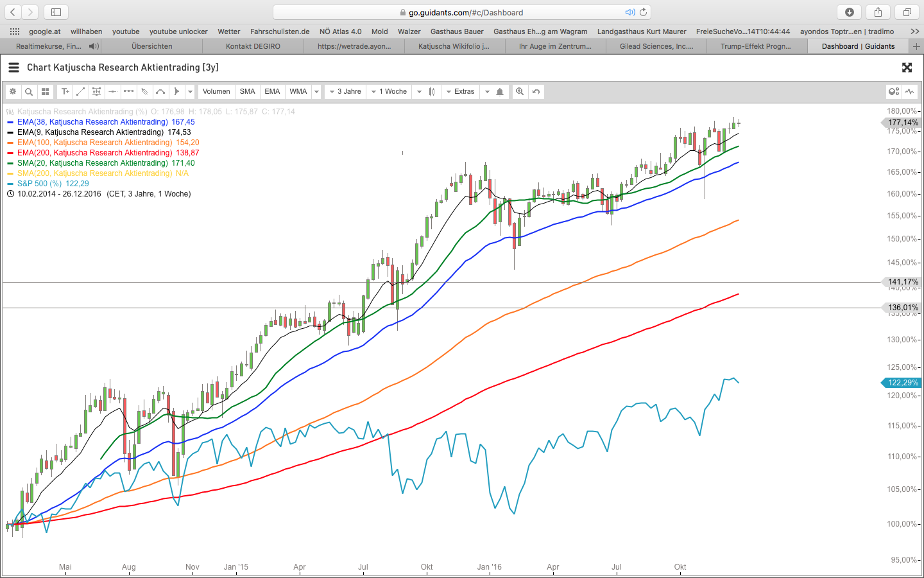Click the magnifier search icon in chart toolbar
The image size is (924, 578).
(x=29, y=92)
